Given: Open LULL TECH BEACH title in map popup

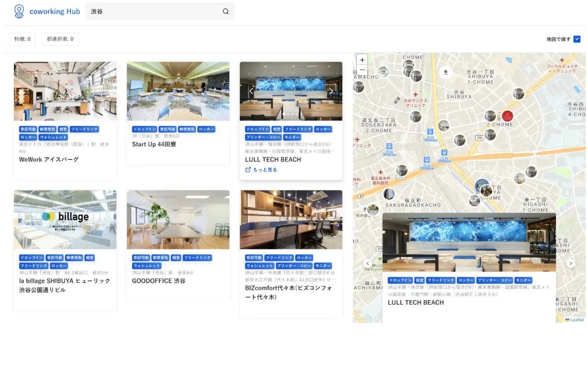Looking at the screenshot, I should tap(416, 302).
